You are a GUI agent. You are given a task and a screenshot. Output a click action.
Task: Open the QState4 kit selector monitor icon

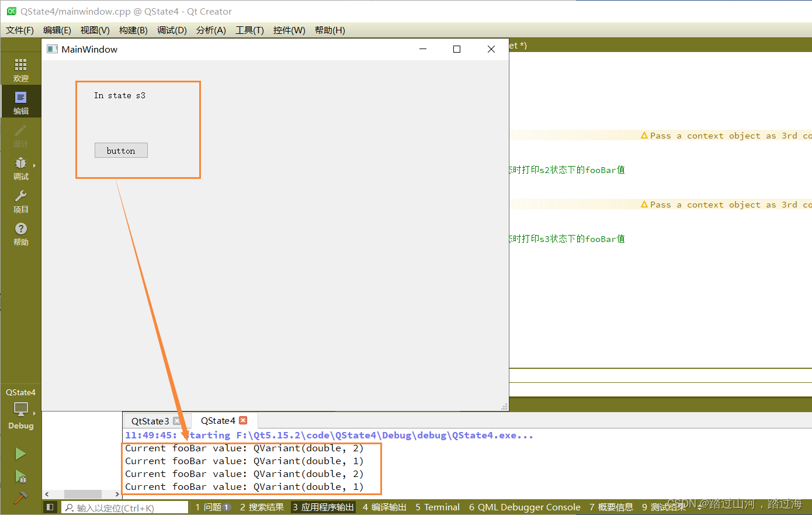click(x=20, y=409)
